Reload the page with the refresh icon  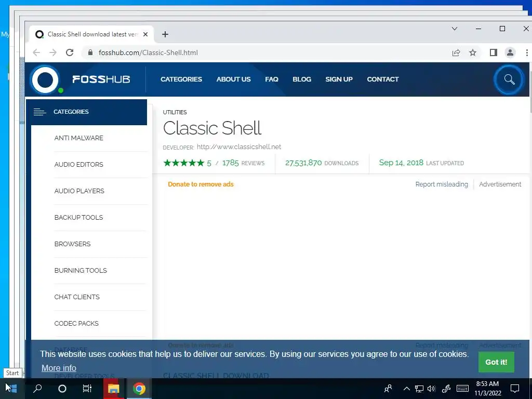[70, 52]
